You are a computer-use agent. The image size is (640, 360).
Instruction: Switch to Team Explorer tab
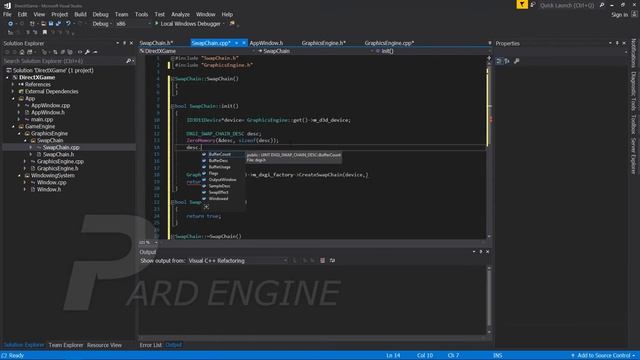[x=66, y=345]
